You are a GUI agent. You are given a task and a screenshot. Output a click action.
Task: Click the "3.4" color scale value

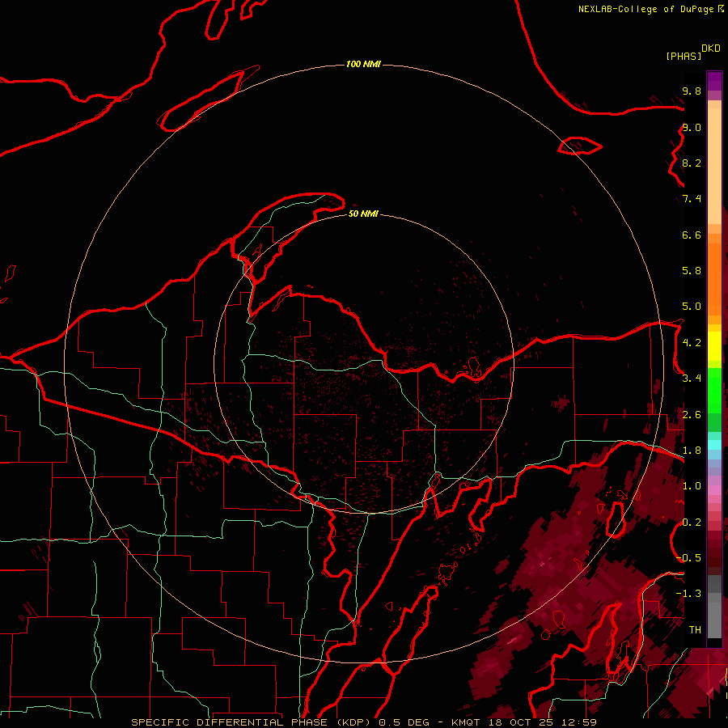point(692,379)
